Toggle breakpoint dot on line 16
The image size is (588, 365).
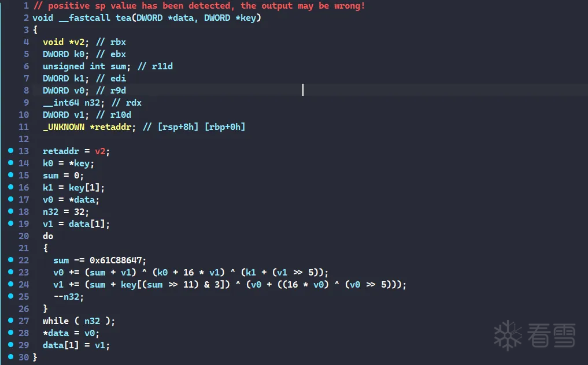pos(11,187)
